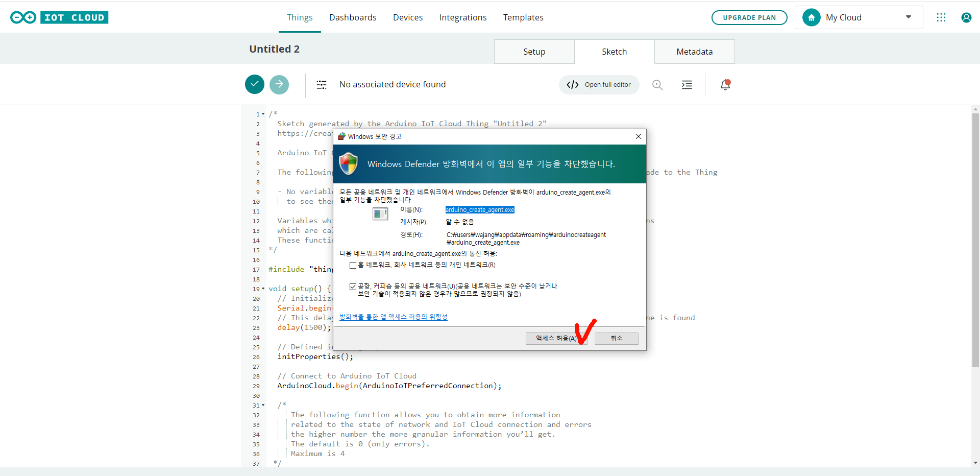Switch to the Metadata tab
Image resolution: width=980 pixels, height=476 pixels.
[695, 52]
